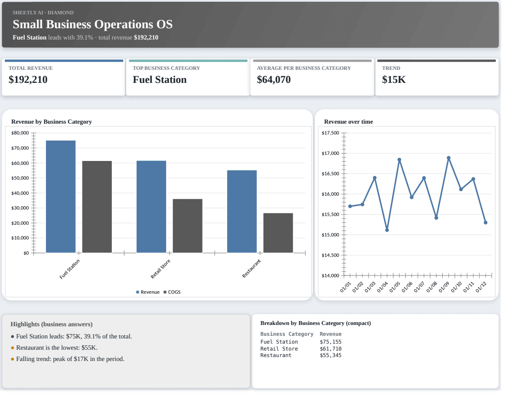Click the 01/06 date label on x-axis
The image size is (532, 400).
click(x=407, y=287)
